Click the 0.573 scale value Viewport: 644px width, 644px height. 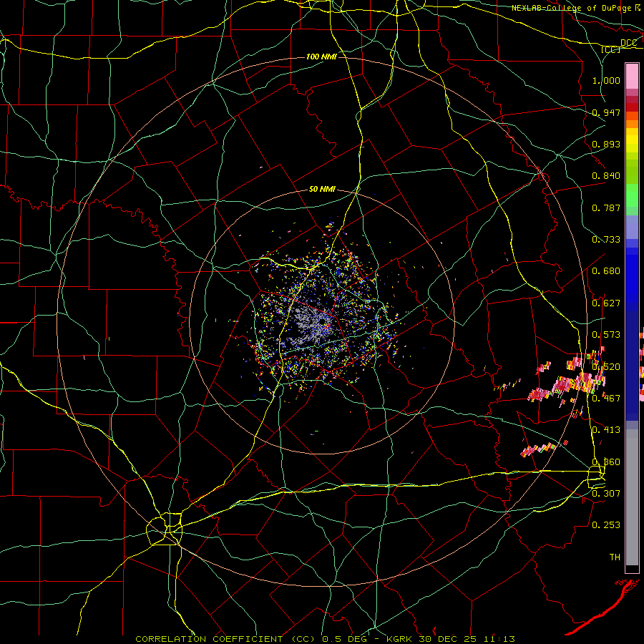606,334
